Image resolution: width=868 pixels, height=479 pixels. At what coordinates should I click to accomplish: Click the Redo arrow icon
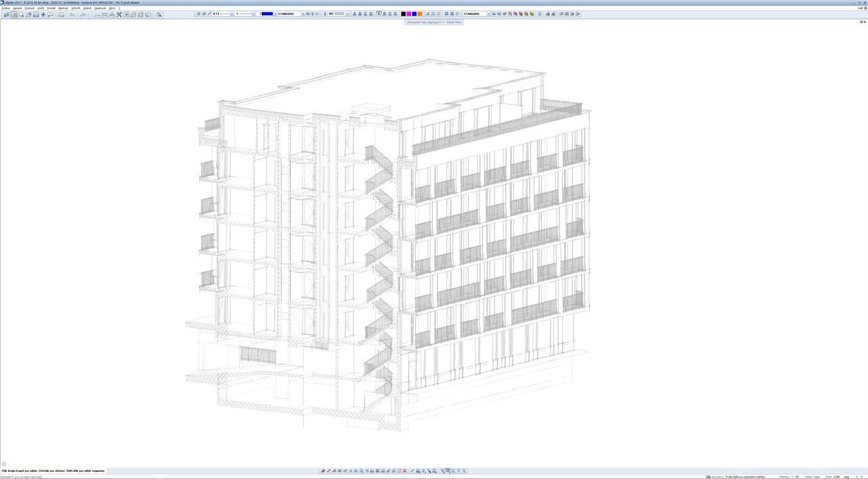click(83, 14)
